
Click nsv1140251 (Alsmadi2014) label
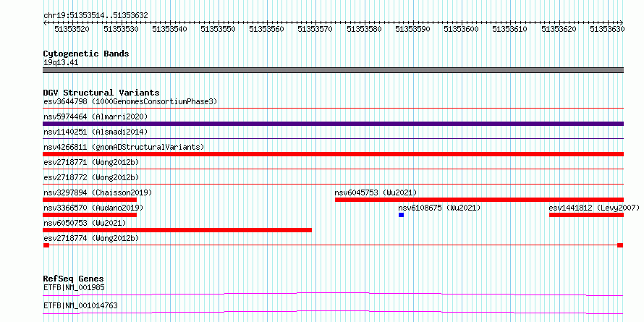point(96,132)
